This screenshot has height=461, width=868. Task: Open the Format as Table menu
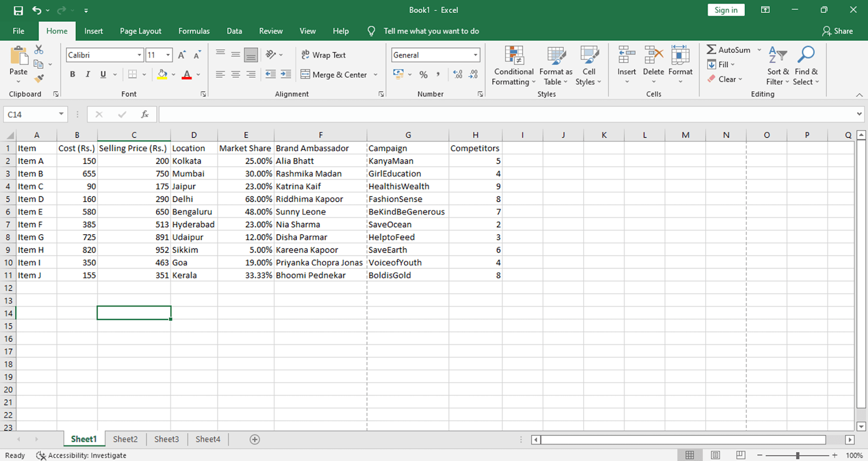[556, 66]
